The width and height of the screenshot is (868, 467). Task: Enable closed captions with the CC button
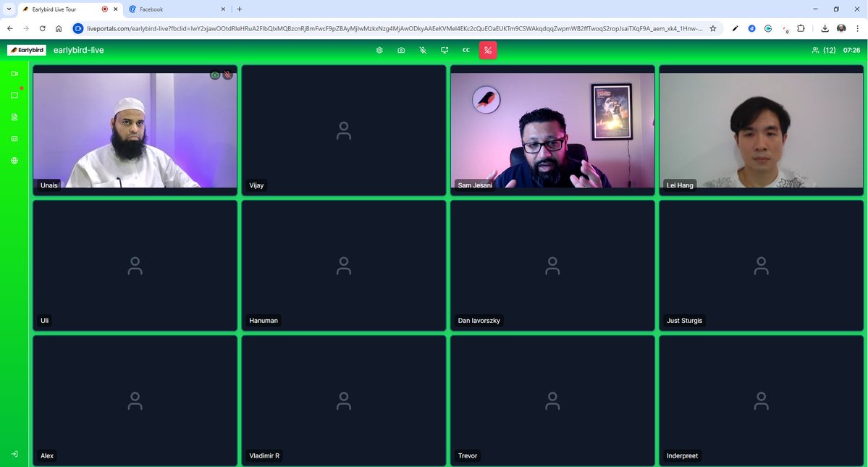pyautogui.click(x=465, y=50)
